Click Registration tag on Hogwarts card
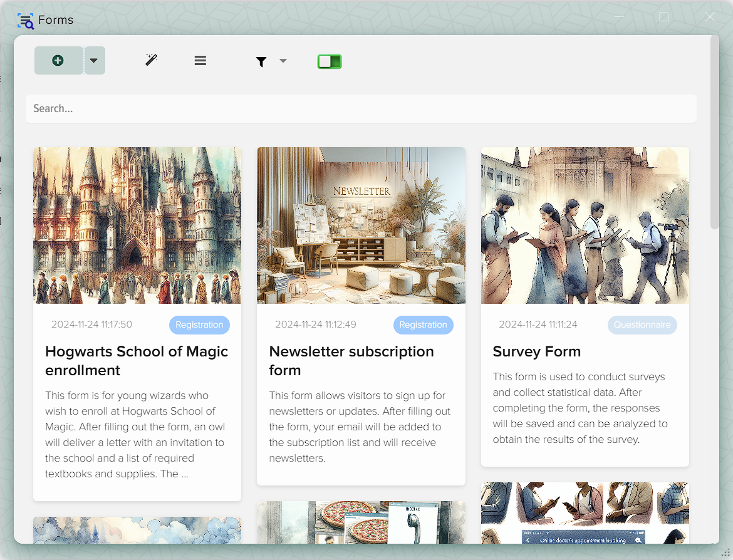The height and width of the screenshot is (560, 733). point(199,325)
